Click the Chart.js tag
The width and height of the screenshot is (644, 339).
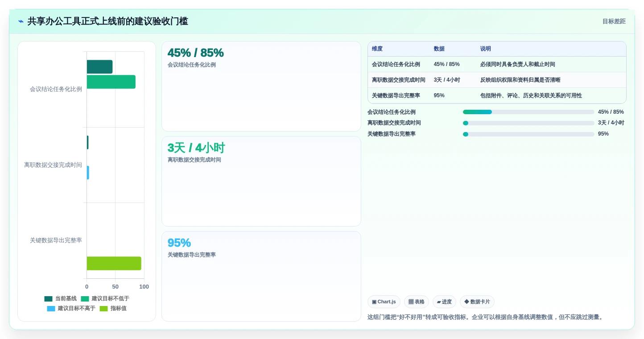point(384,302)
